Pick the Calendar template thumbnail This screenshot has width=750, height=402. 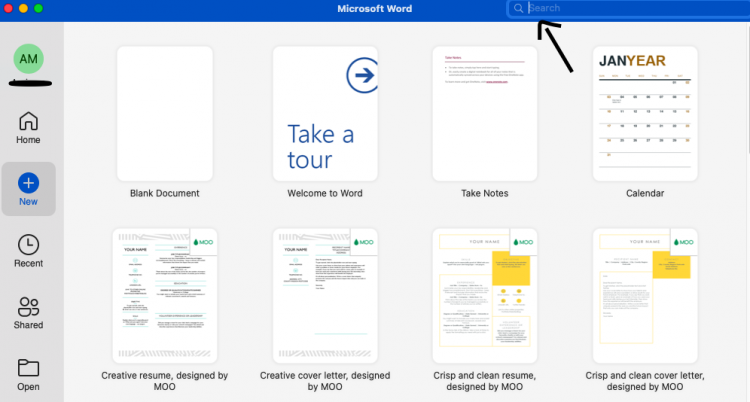(x=645, y=114)
